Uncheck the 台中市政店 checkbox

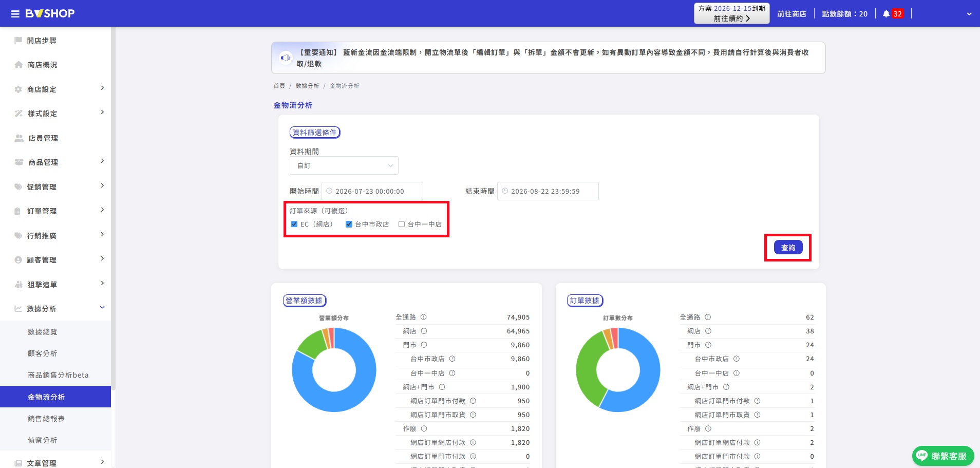tap(349, 224)
